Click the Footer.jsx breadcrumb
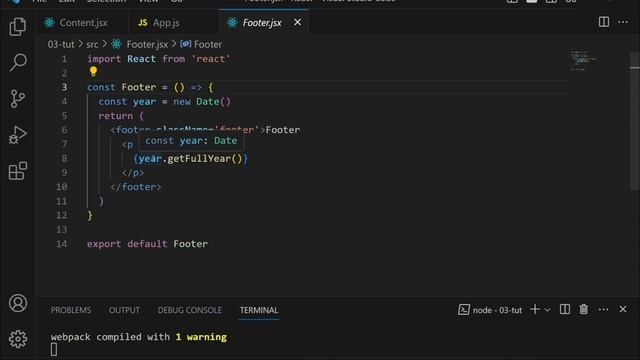This screenshot has height=360, width=640. point(140,44)
